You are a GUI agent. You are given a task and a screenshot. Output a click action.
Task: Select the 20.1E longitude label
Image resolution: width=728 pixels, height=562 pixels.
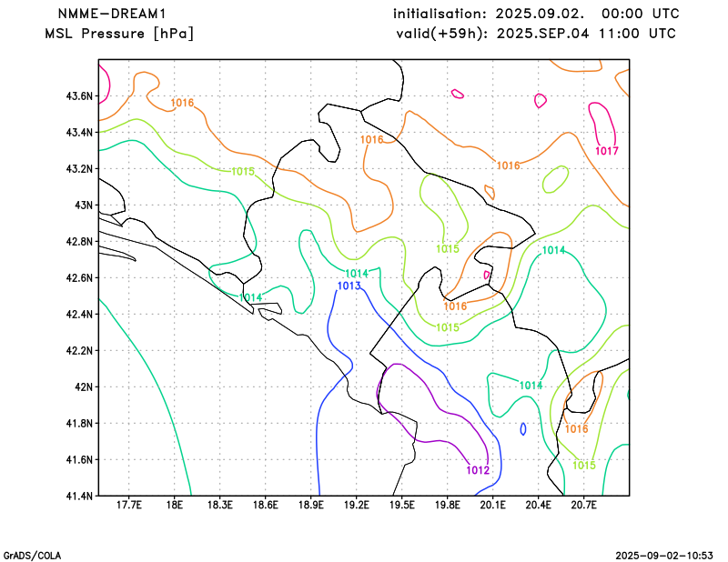[493, 505]
